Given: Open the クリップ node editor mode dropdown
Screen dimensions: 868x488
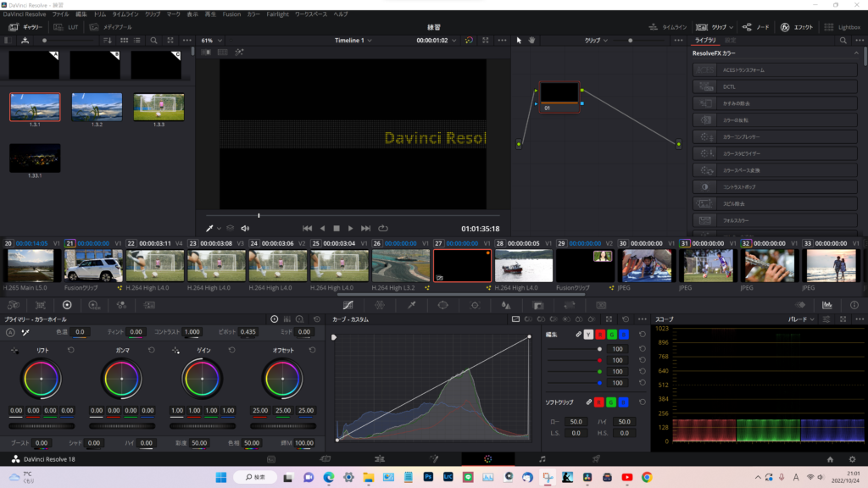Looking at the screenshot, I should point(596,41).
